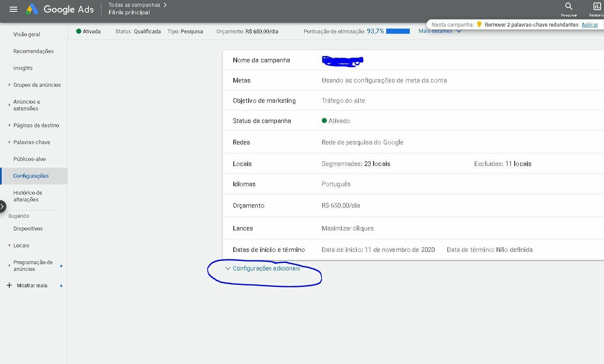This screenshot has width=604, height=364.
Task: Click Excluídas: 11 locais
Action: click(502, 164)
